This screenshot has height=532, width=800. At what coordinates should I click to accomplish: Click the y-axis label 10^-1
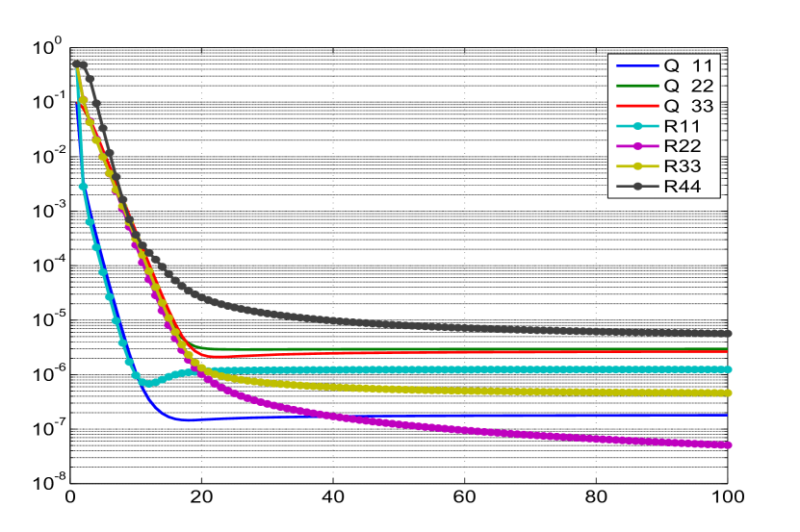click(x=48, y=102)
